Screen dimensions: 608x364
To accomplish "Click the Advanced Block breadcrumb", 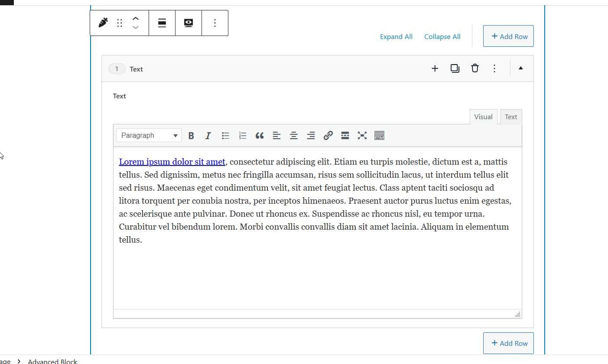I will (x=52, y=361).
